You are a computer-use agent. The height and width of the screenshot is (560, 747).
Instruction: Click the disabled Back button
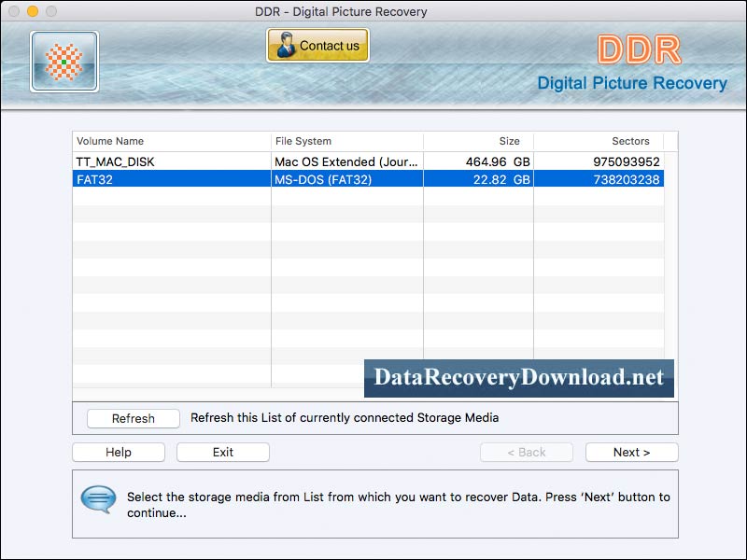[x=527, y=452]
